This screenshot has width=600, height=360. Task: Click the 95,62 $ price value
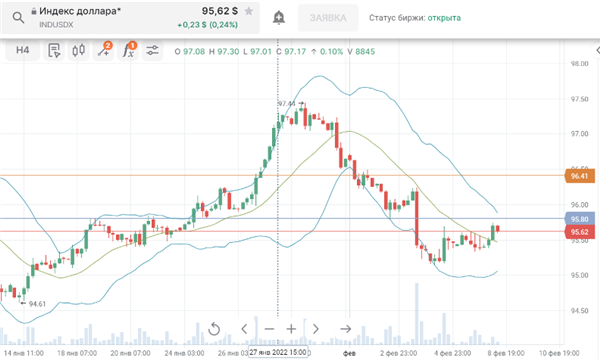tap(220, 11)
